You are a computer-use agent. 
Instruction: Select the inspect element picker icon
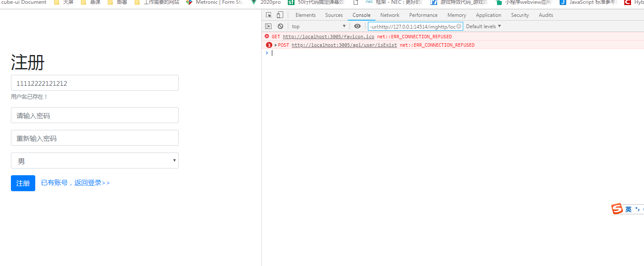[269, 15]
